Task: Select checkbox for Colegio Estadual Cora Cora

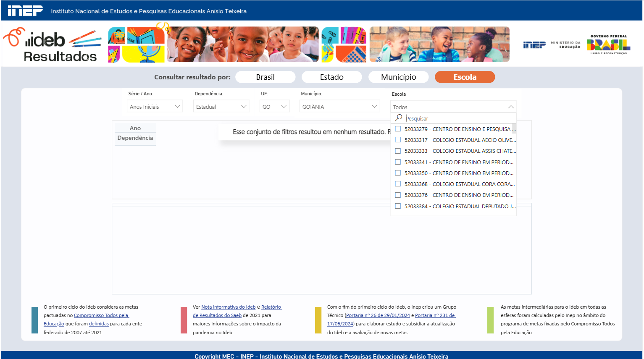Action: [398, 184]
